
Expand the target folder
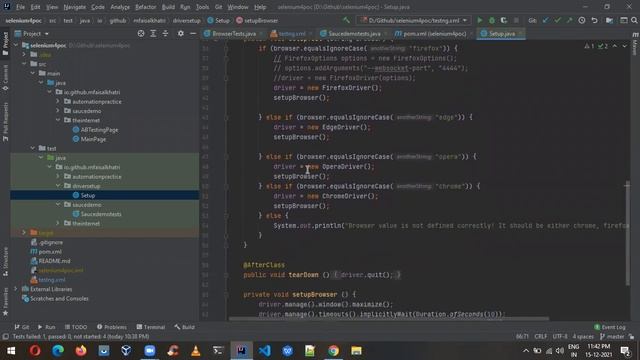click(24, 233)
